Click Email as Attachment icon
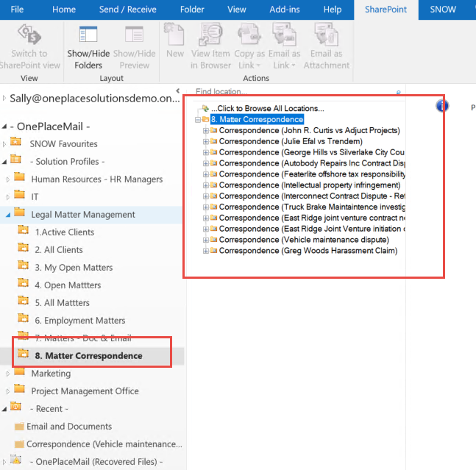Image resolution: width=476 pixels, height=470 pixels. tap(326, 35)
